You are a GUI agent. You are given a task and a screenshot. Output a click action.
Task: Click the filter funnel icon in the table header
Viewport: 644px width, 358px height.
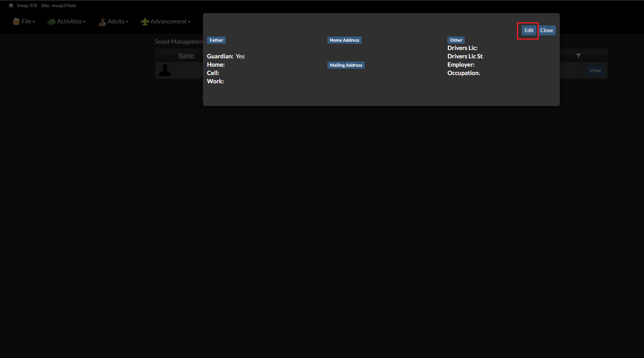(578, 56)
